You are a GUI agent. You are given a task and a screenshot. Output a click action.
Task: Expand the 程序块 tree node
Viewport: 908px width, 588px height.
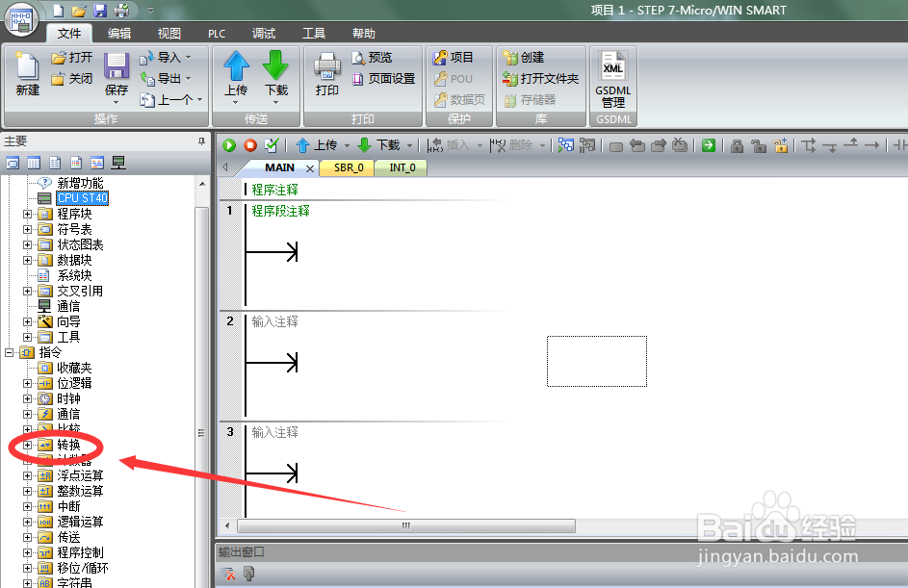(27, 215)
